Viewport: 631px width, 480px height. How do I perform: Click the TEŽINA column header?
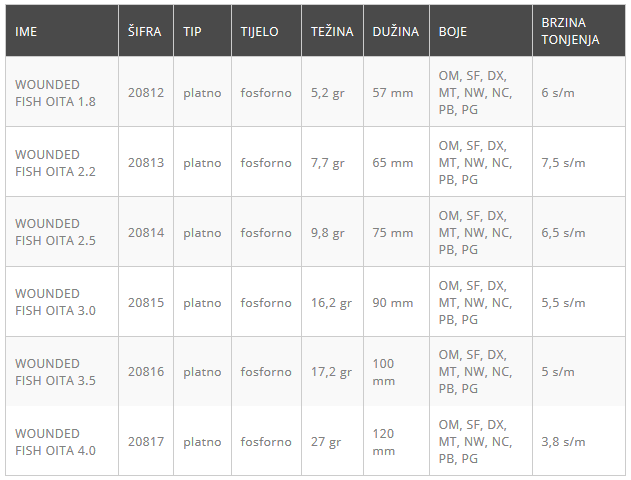[x=331, y=31]
